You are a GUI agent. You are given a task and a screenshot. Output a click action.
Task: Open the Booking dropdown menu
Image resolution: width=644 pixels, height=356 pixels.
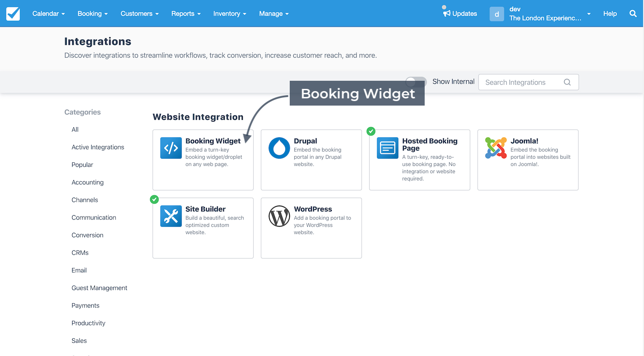tap(93, 14)
